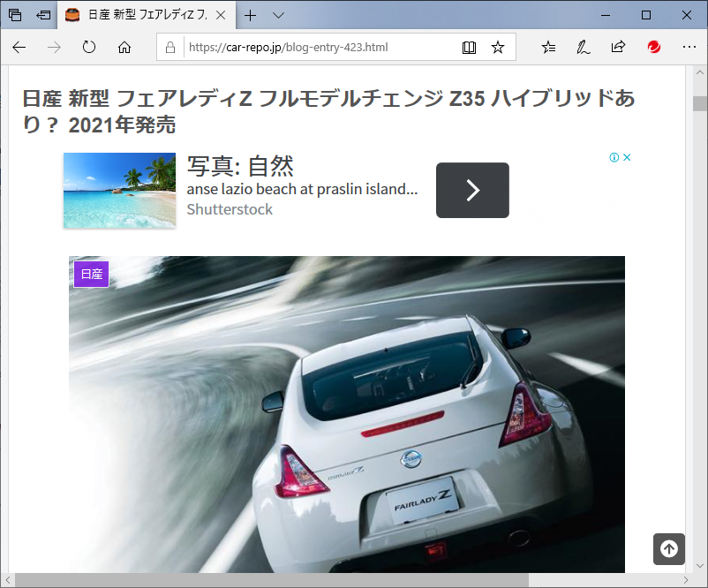Open the red Trend Micro extension

coord(653,48)
